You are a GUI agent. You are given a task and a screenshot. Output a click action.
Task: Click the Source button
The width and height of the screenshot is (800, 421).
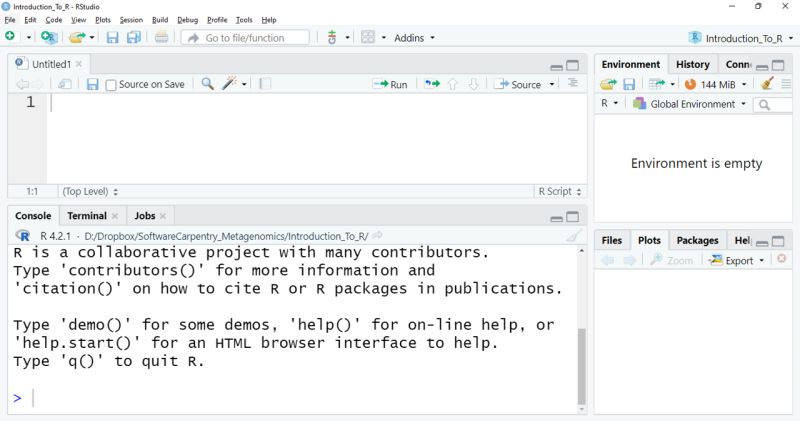[518, 84]
